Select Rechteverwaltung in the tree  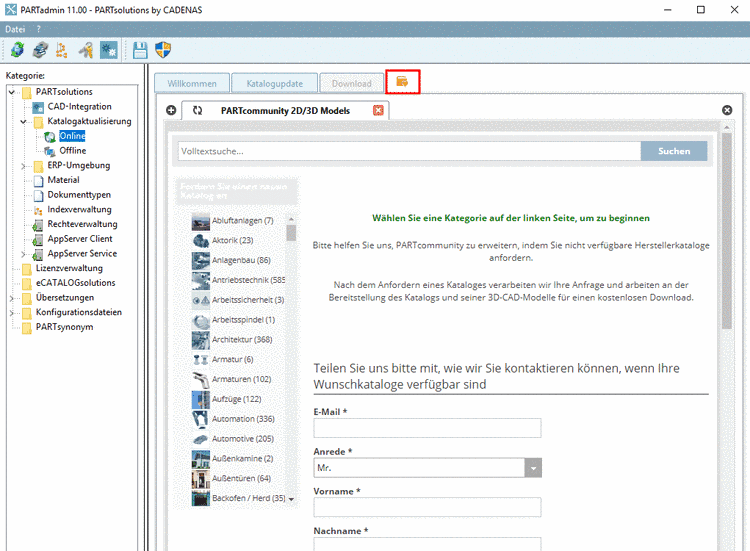click(82, 224)
